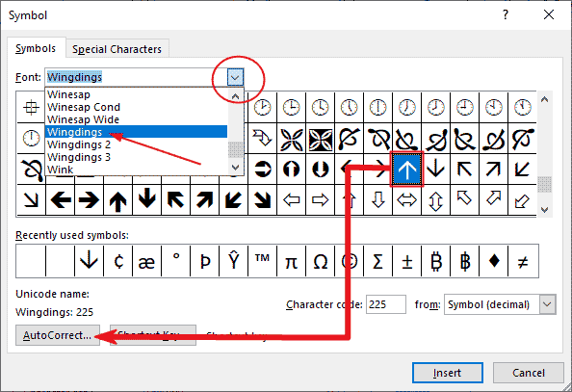Select the outlined left-right double arrow
This screenshot has width=572, height=392.
click(406, 199)
